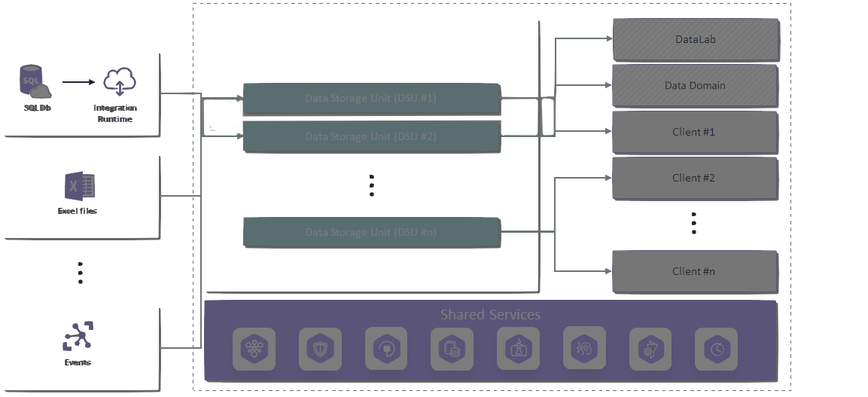Click the DataLab box
The image size is (868, 397).
pos(695,39)
